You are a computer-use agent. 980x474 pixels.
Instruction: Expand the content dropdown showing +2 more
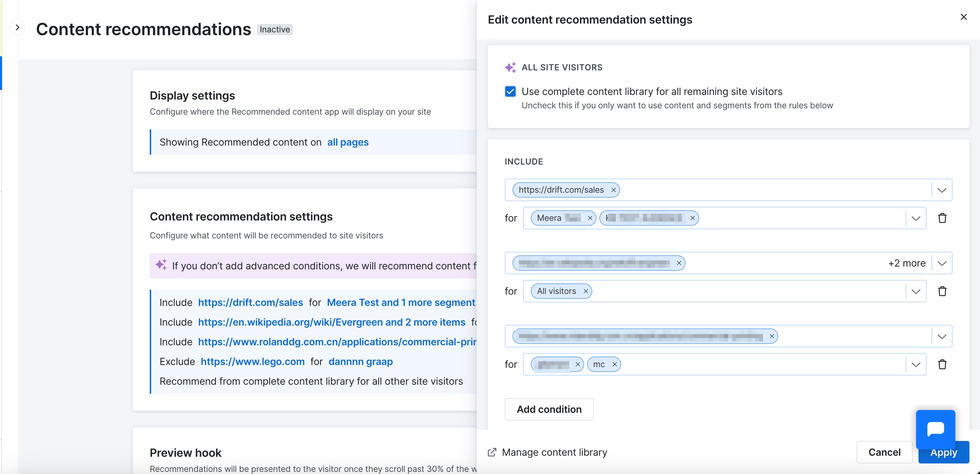tap(942, 263)
